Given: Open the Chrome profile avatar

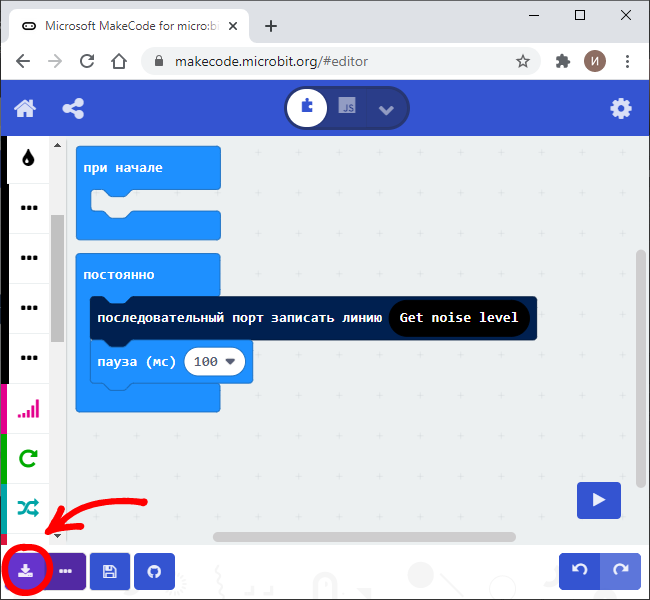Looking at the screenshot, I should click(x=595, y=61).
